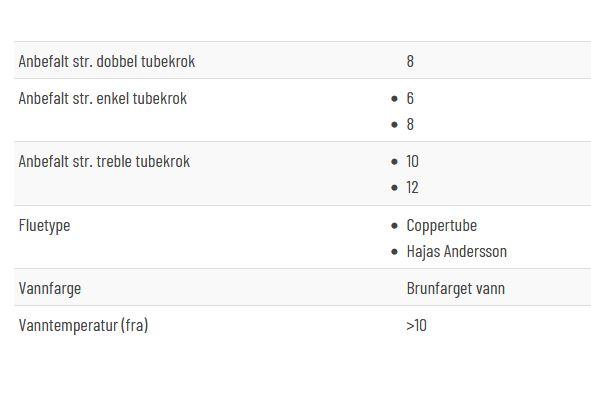Screen dimensions: 591x398
Task: Select size 10 under treble tubekrok
Action: [x=412, y=161]
